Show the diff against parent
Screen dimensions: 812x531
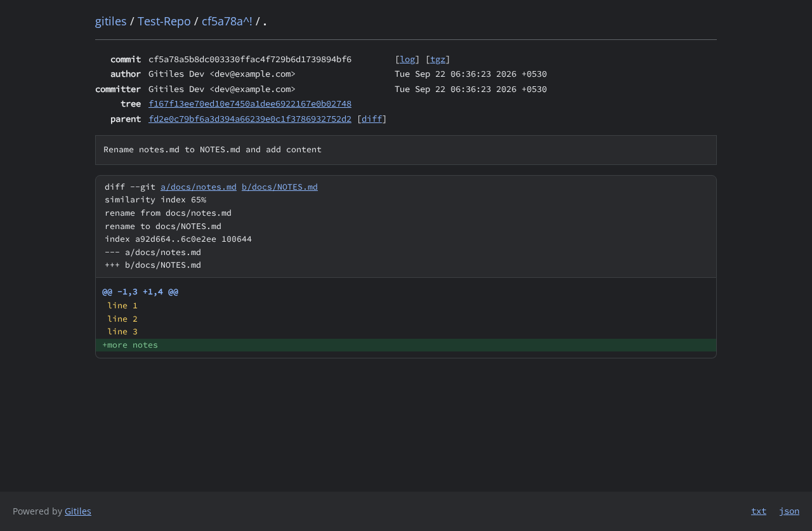coord(372,119)
